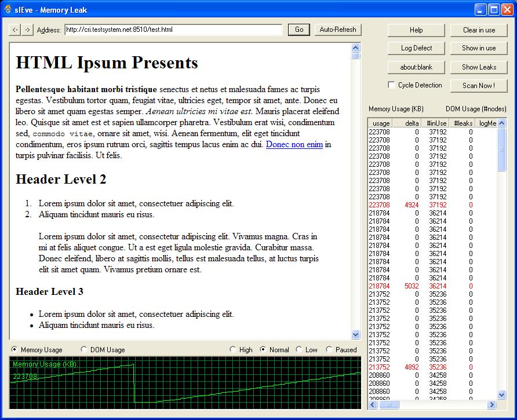
Task: Click the back navigation arrow button
Action: pyautogui.click(x=15, y=30)
